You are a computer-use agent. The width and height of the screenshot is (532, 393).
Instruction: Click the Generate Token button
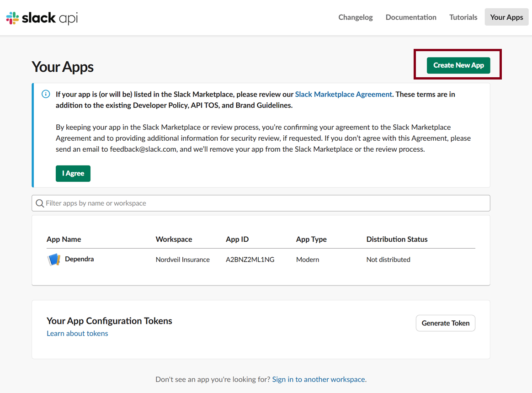(x=446, y=323)
